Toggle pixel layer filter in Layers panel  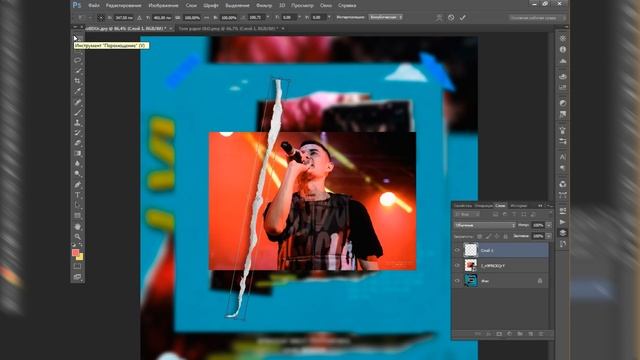point(495,214)
